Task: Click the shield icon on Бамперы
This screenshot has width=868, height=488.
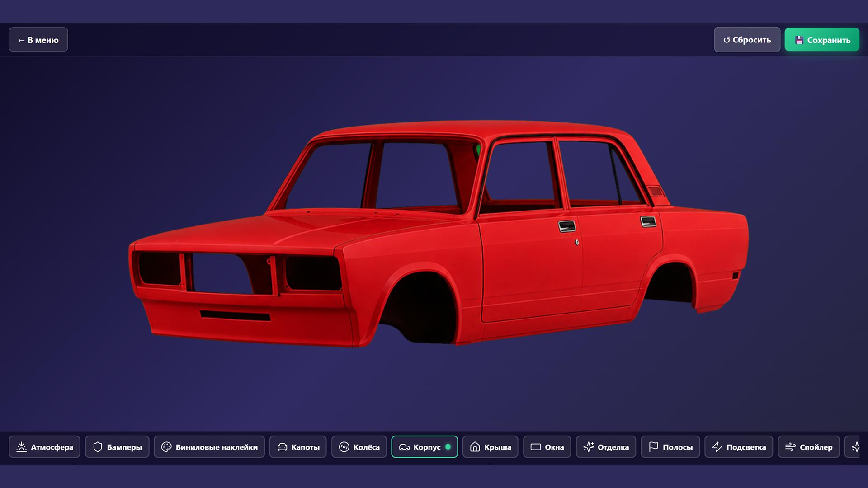Action: coord(98,447)
